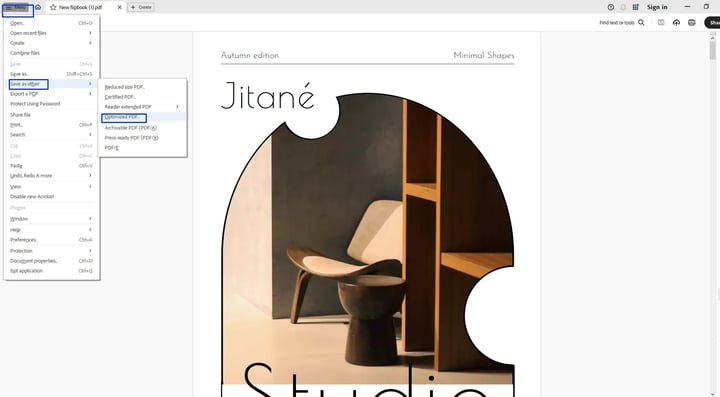
Task: Expand the View submenu
Action: point(51,187)
